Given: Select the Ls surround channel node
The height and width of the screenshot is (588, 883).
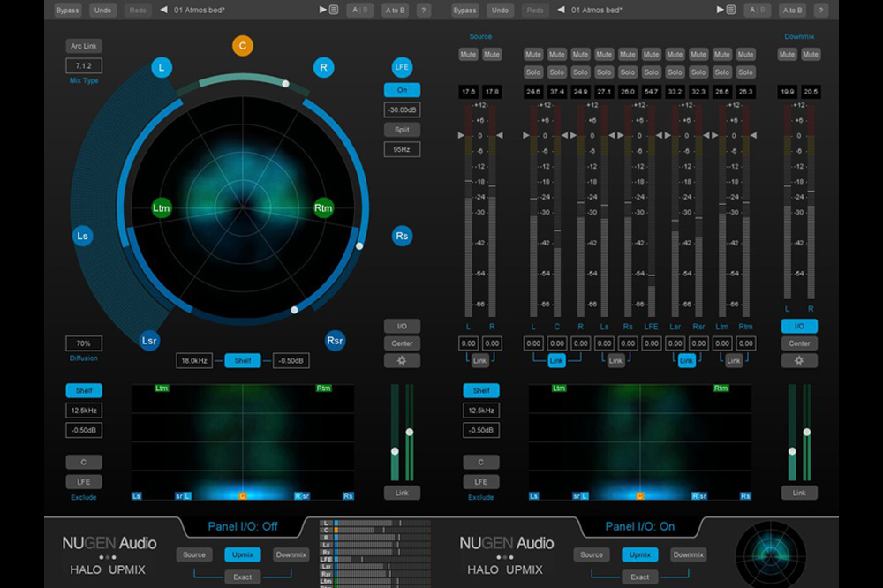Looking at the screenshot, I should pyautogui.click(x=83, y=237).
